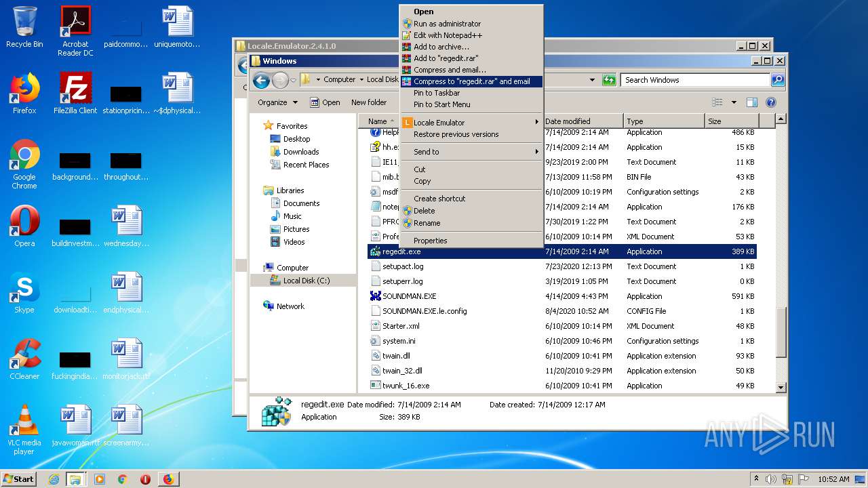Open Opera browser desktop icon
Image resolution: width=868 pixels, height=488 pixels.
coord(24,226)
